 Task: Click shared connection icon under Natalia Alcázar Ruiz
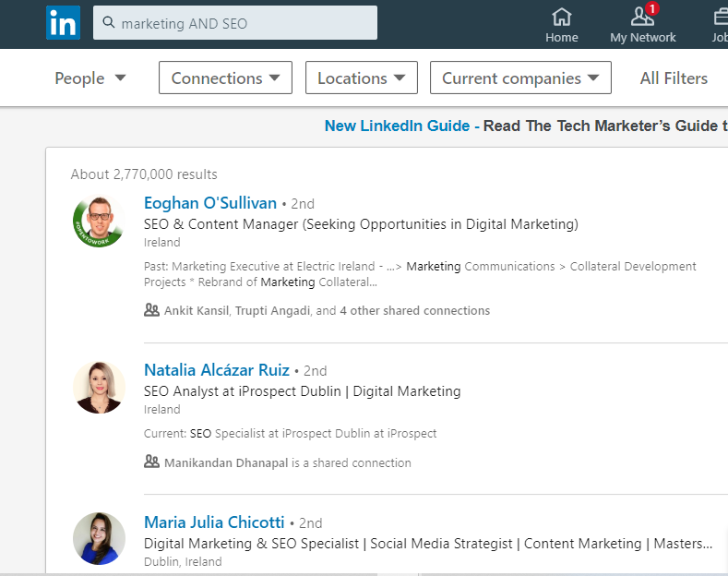(152, 462)
